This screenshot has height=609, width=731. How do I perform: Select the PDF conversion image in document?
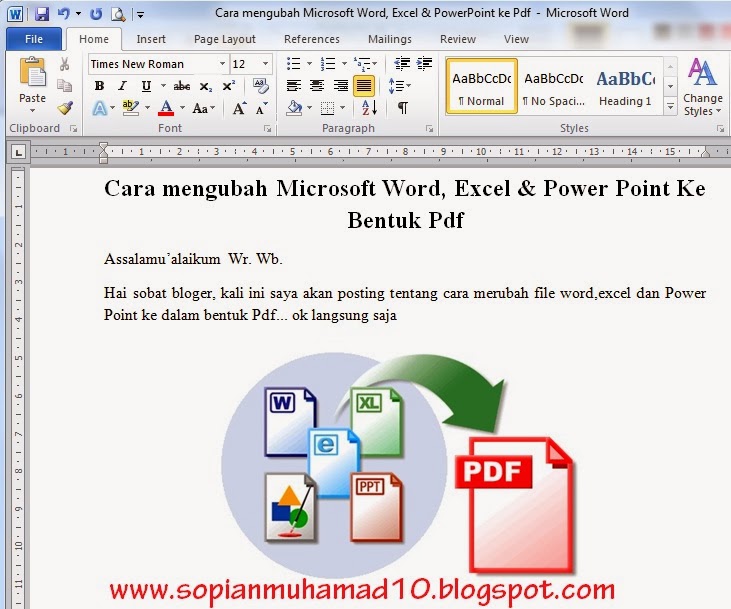(398, 466)
